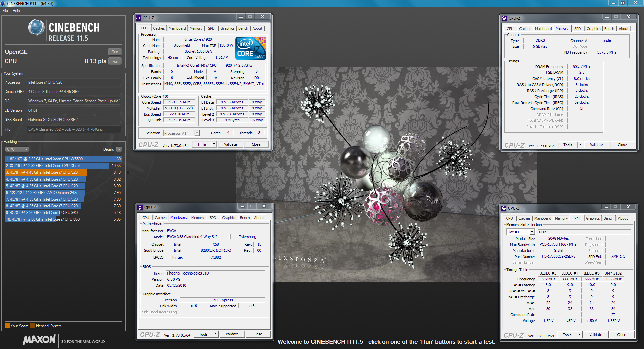The height and width of the screenshot is (349, 644).
Task: Click CPU-Z icon in Mainboard window title
Action: click(140, 207)
